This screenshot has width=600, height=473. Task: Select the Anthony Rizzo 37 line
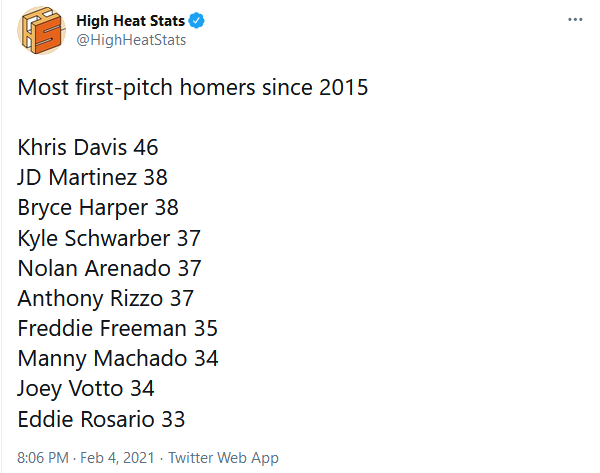click(x=106, y=298)
